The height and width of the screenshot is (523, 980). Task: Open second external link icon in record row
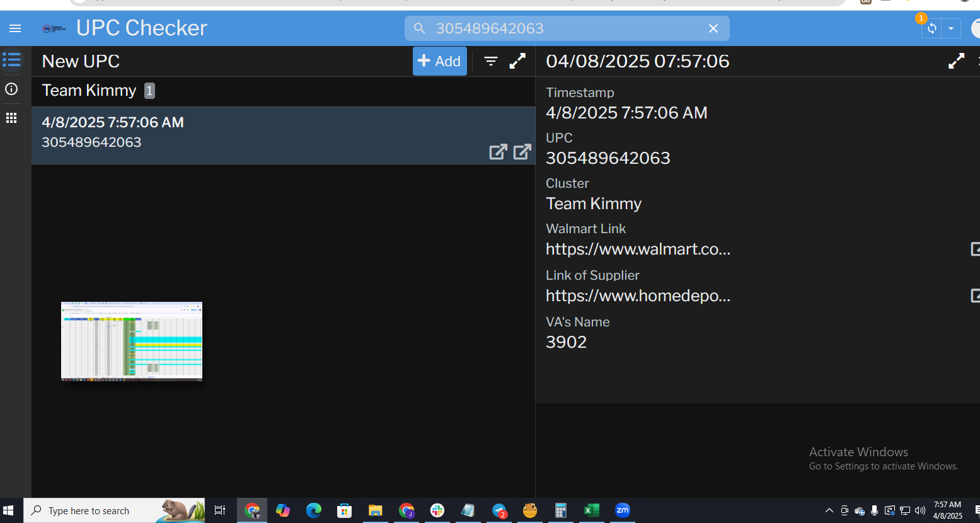tap(522, 152)
